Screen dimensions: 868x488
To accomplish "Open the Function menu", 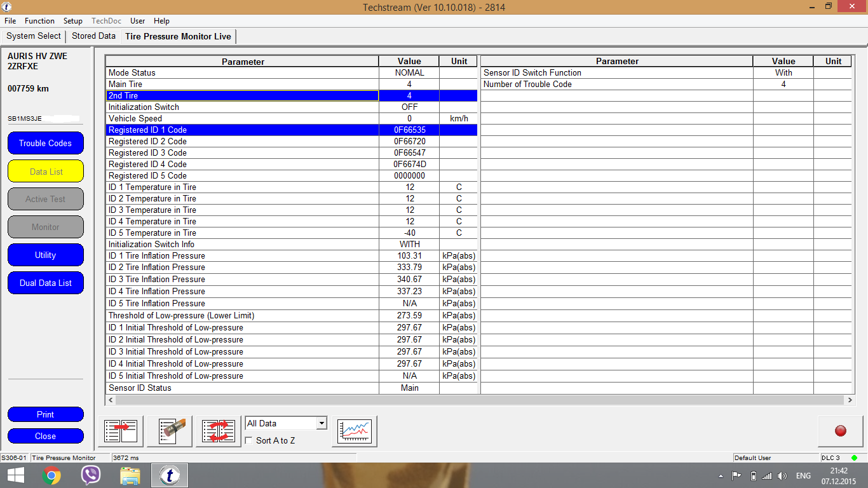I will coord(39,21).
